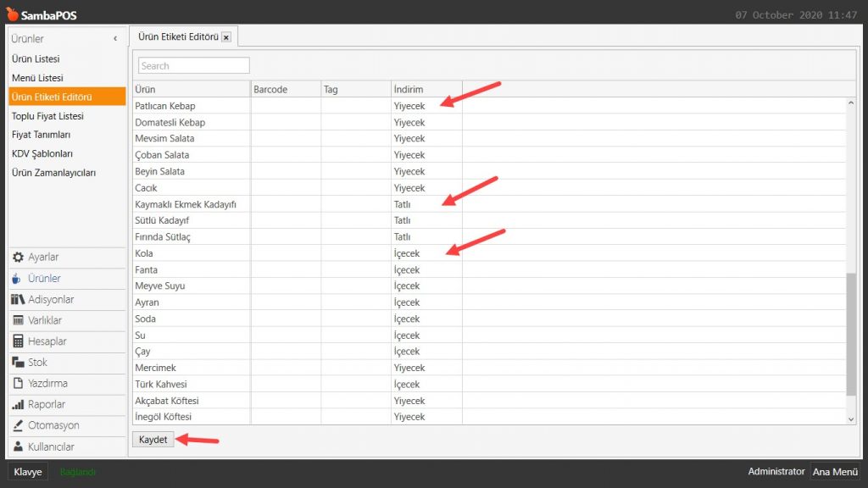The width and height of the screenshot is (868, 488).
Task: Click the down arrow of the vertical scrollbar
Action: point(851,419)
